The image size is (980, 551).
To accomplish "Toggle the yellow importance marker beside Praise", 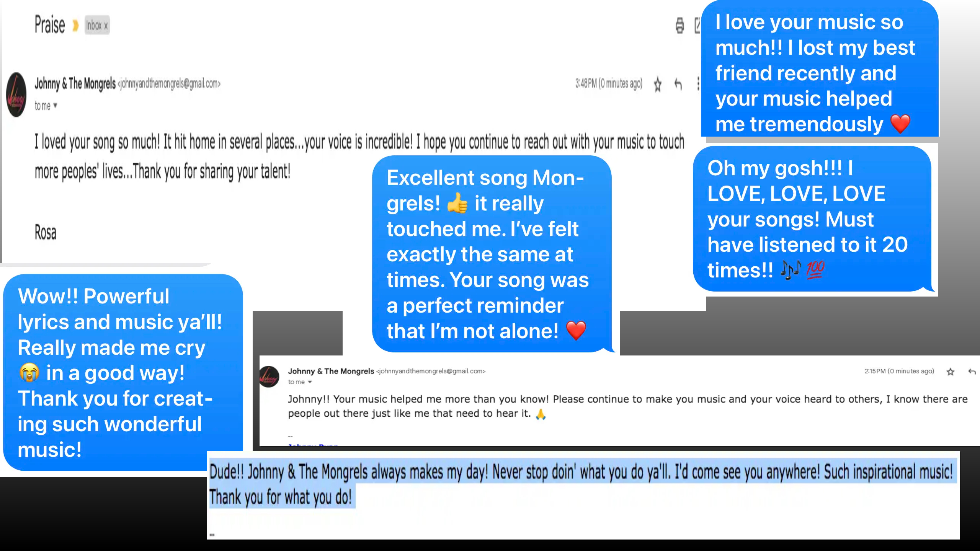I will tap(75, 26).
